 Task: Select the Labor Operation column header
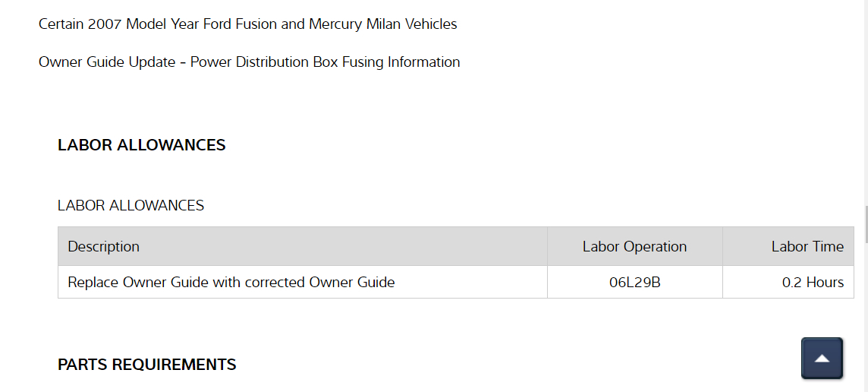coord(634,247)
